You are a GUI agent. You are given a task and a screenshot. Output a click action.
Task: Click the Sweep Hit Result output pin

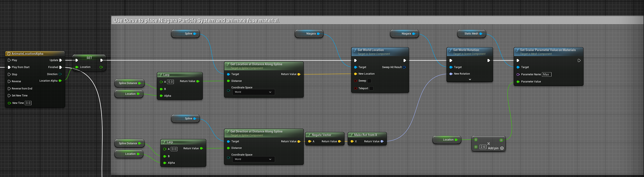click(x=404, y=67)
